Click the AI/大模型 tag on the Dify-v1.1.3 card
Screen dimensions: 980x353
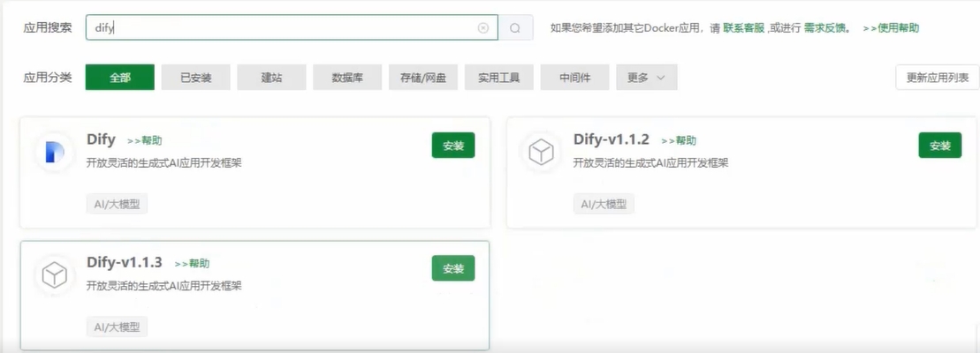[117, 327]
